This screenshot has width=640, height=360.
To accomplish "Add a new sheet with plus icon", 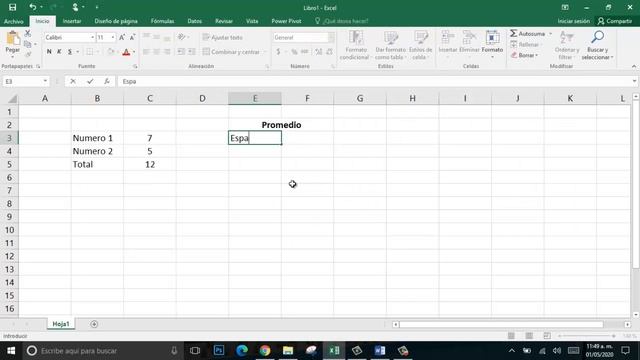I will click(x=94, y=324).
